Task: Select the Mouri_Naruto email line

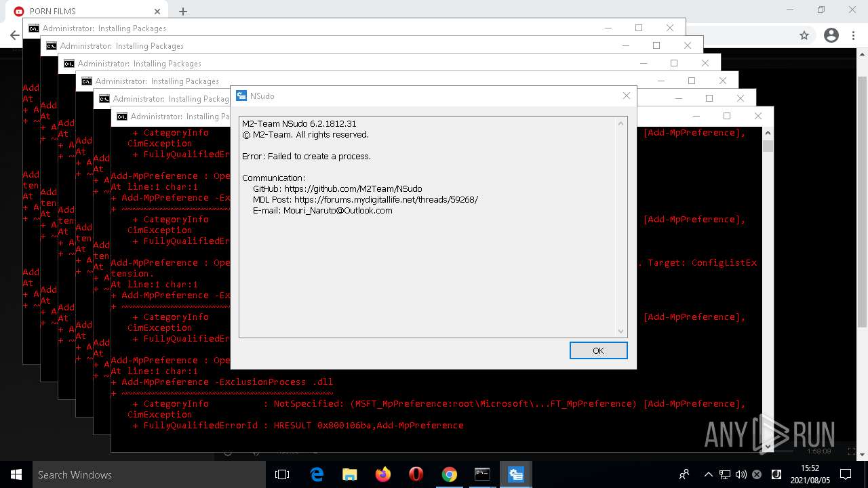Action: pos(322,210)
